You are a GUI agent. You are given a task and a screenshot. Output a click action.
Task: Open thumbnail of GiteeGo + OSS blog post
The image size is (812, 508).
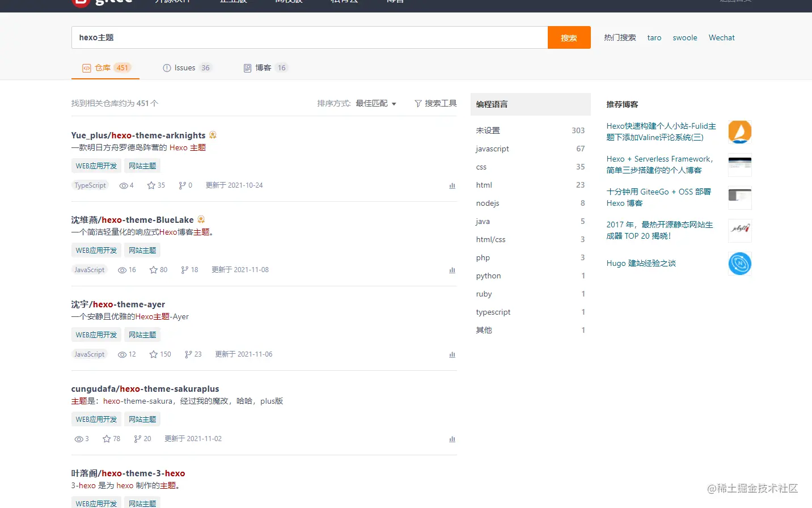coord(739,198)
